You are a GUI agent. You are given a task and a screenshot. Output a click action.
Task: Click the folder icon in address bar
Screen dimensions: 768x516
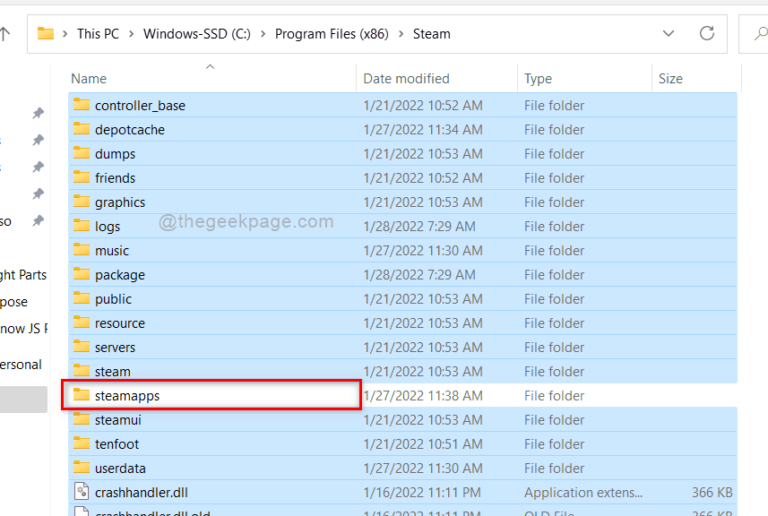46,33
